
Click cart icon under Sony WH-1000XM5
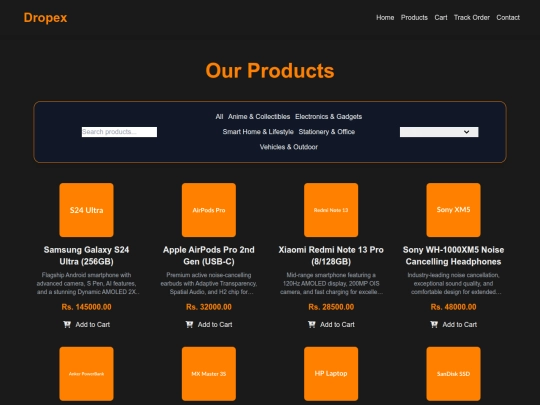coord(434,324)
